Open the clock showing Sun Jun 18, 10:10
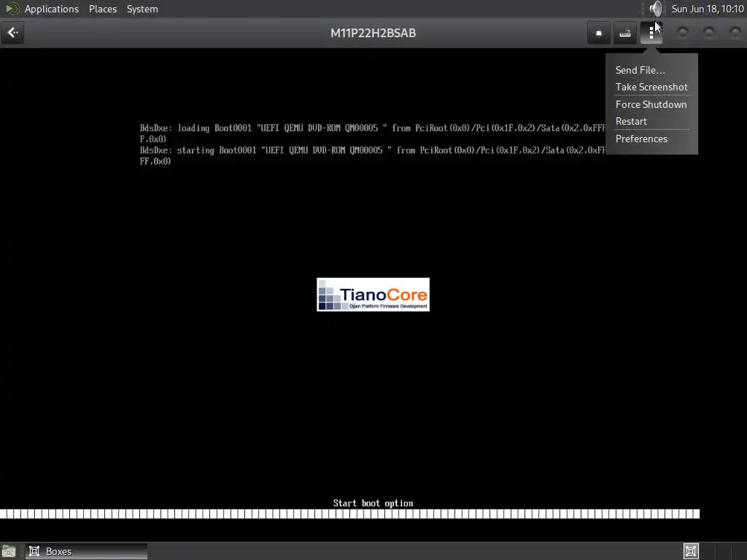The width and height of the screenshot is (747, 560). [x=708, y=9]
